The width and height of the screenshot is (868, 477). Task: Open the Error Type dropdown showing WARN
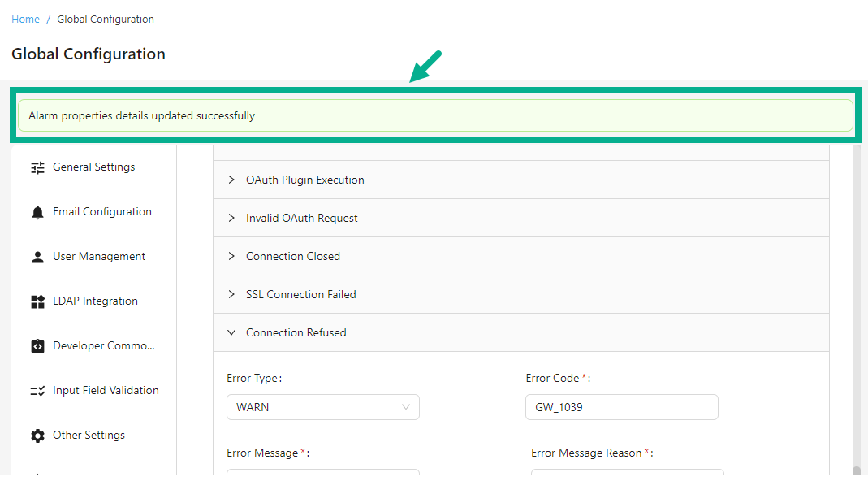(x=322, y=406)
